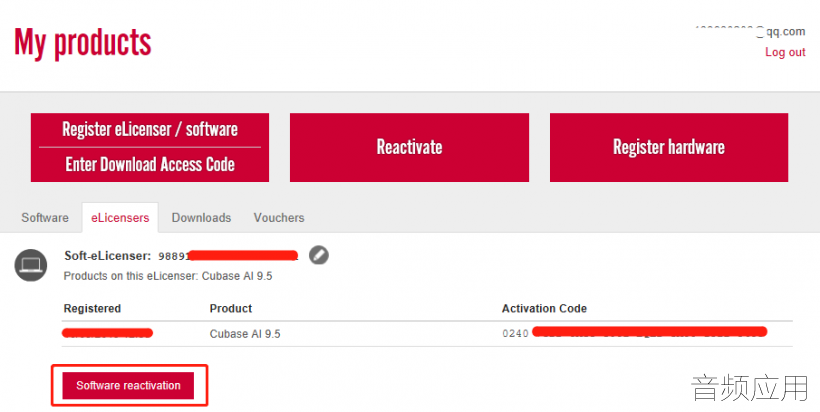Screen dimensions: 820x412
Task: Click the Software reactivation button
Action: 129,386
